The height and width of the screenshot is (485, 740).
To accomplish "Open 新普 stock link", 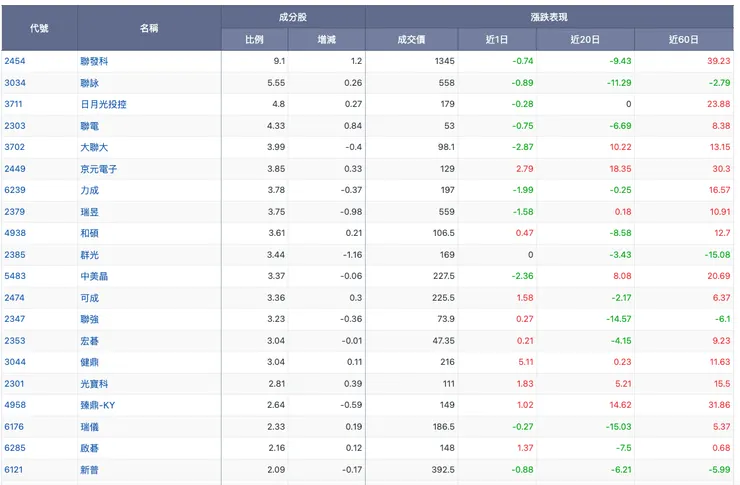I will [89, 469].
